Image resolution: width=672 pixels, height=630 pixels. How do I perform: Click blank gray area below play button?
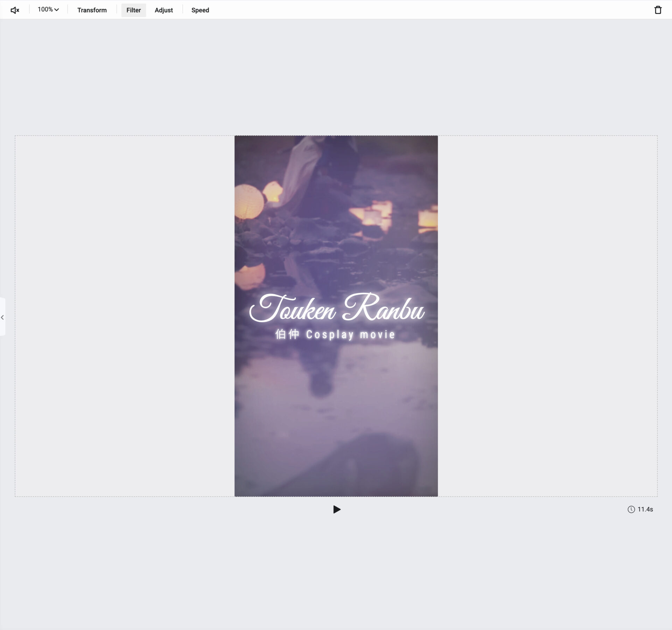click(336, 567)
